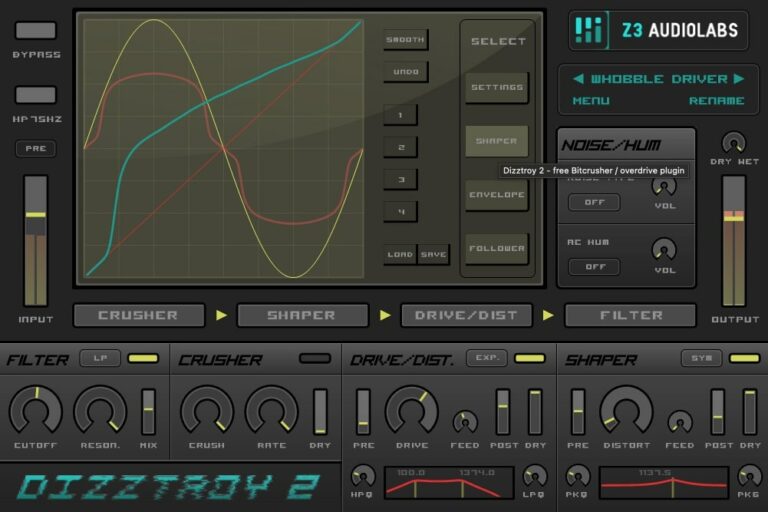The image size is (768, 512).
Task: Select shaper curve slot 4
Action: click(x=400, y=212)
